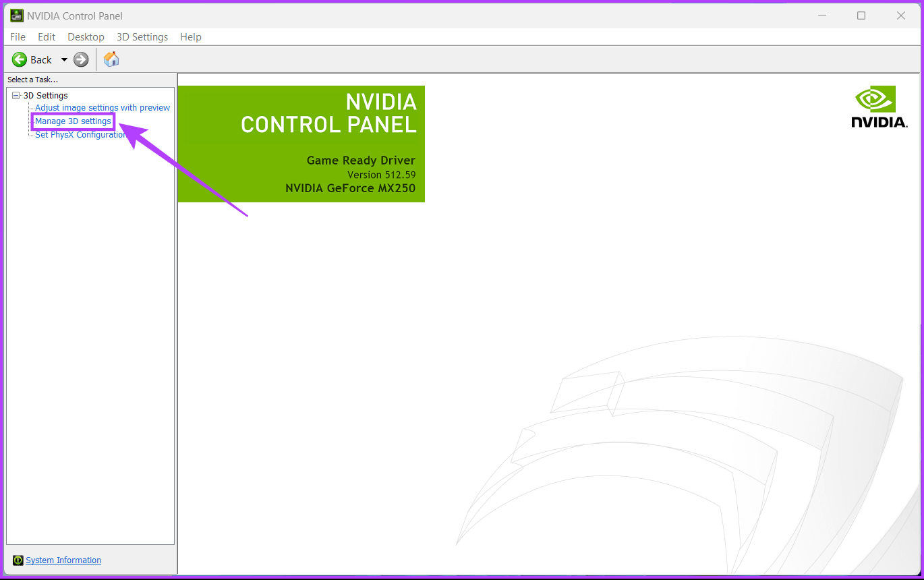Open the File menu
924x580 pixels.
click(18, 37)
